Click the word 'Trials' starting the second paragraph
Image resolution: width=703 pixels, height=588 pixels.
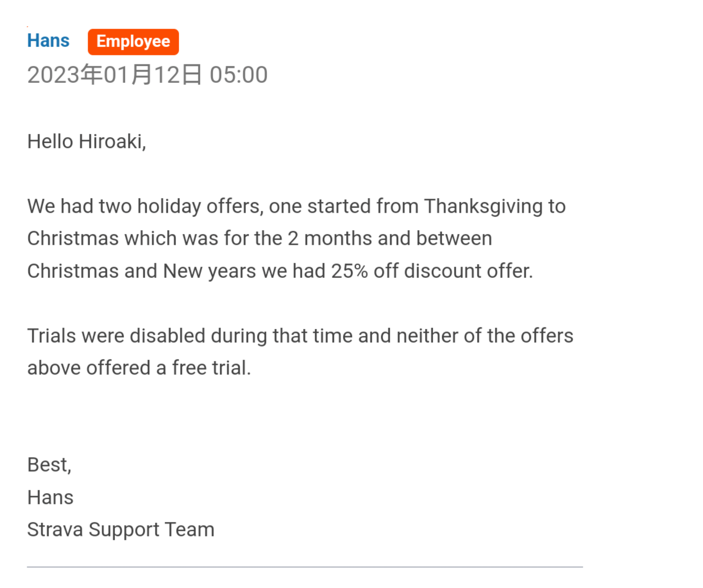click(x=52, y=336)
